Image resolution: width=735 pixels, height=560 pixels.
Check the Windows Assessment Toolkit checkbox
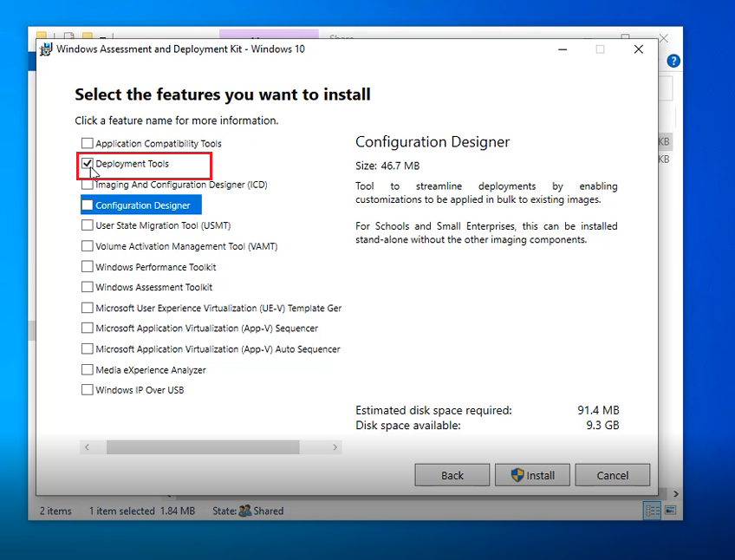[88, 287]
